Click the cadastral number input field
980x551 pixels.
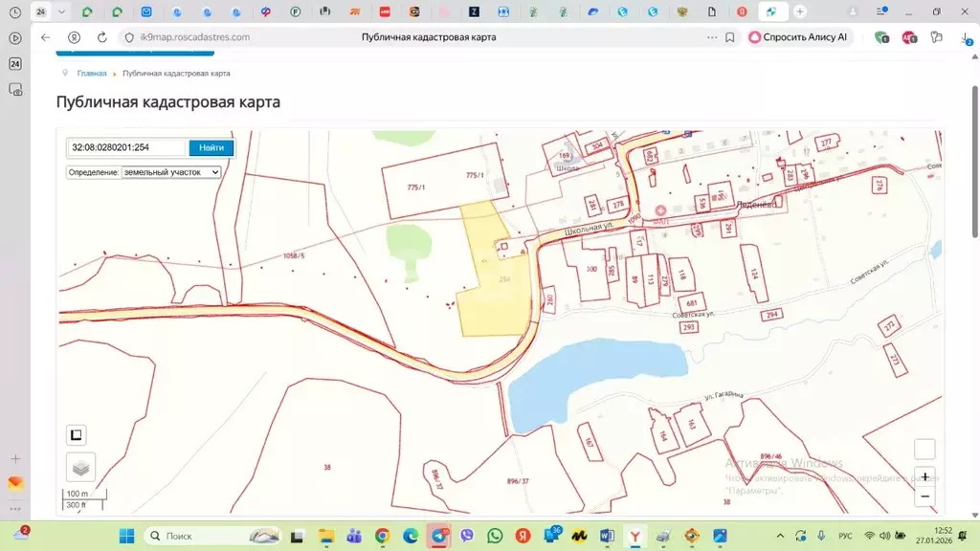(126, 147)
